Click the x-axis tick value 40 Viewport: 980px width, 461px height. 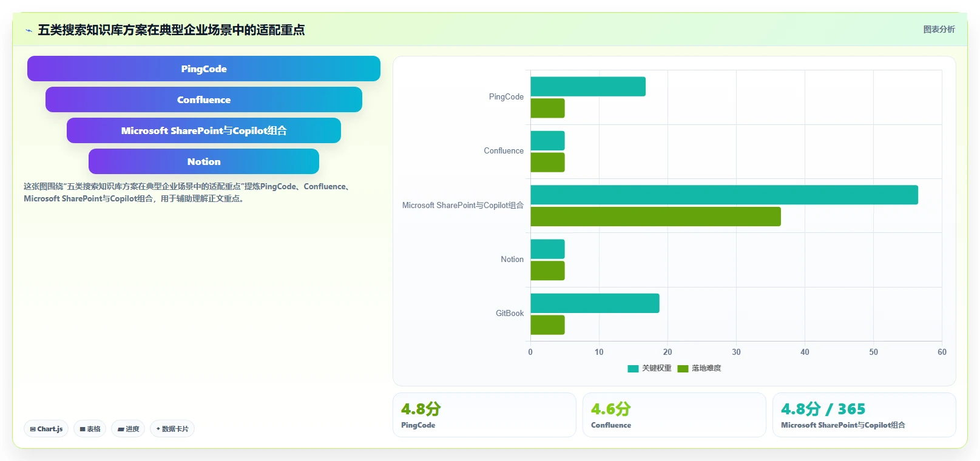click(805, 352)
